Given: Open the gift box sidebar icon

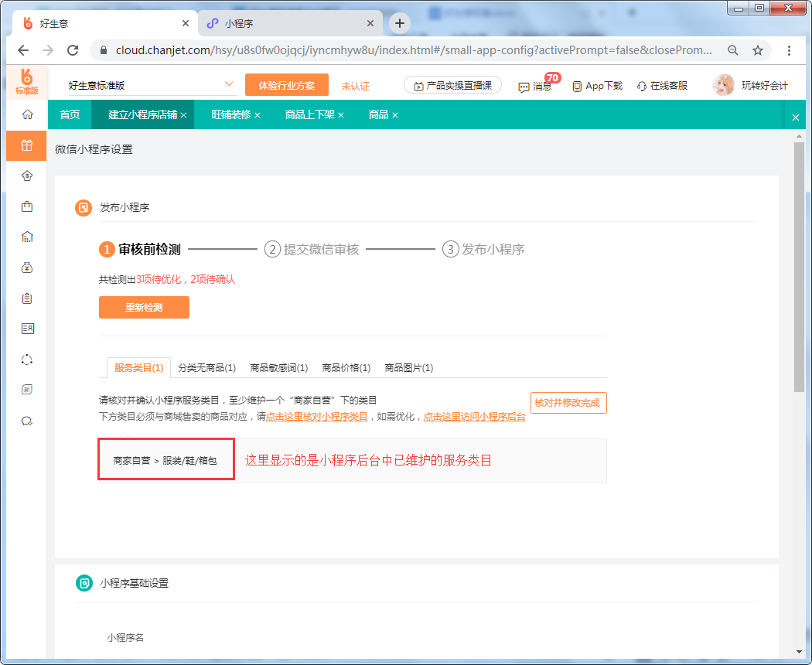Looking at the screenshot, I should (x=27, y=145).
